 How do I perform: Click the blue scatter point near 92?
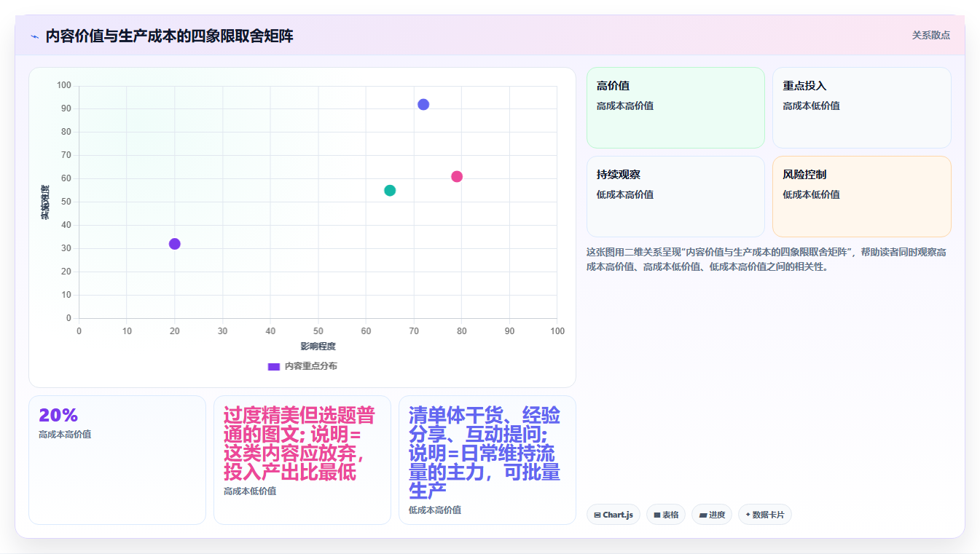click(x=423, y=104)
